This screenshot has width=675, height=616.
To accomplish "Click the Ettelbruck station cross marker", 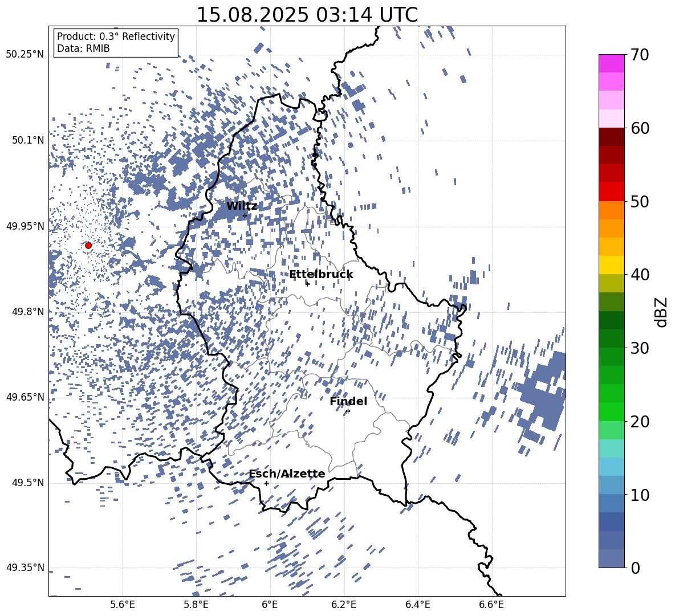I will (307, 284).
